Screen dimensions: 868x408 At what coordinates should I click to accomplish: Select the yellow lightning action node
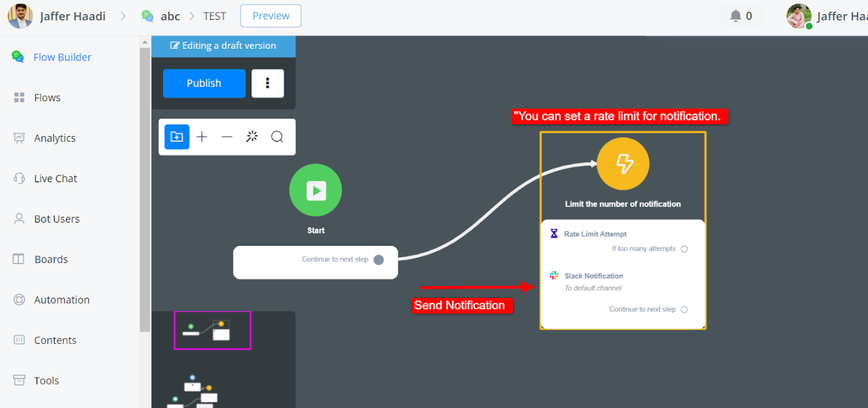coord(622,164)
